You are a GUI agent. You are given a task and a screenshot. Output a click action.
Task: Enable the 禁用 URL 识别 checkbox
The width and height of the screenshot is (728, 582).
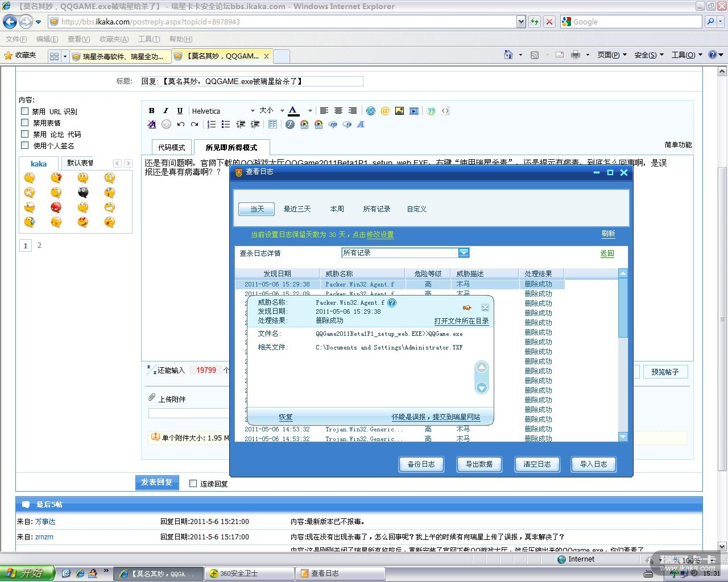pyautogui.click(x=25, y=111)
